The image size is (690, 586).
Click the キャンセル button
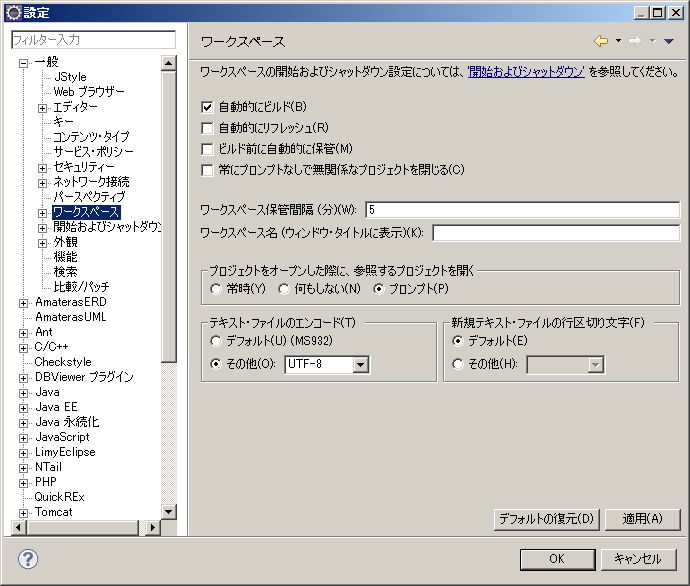638,559
